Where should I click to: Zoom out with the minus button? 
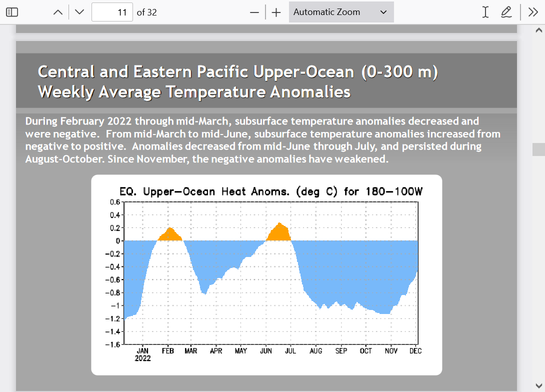pos(254,12)
